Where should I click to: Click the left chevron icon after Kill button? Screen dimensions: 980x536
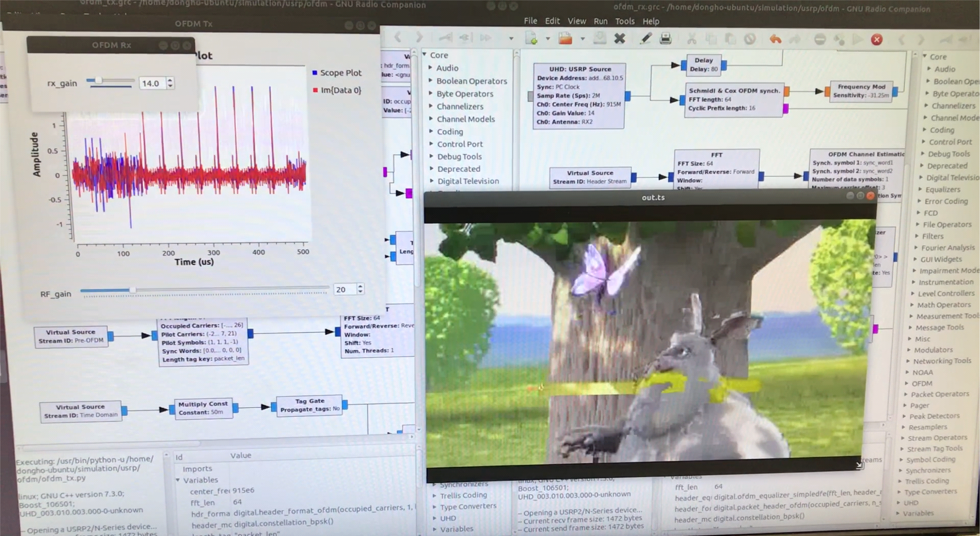click(902, 40)
